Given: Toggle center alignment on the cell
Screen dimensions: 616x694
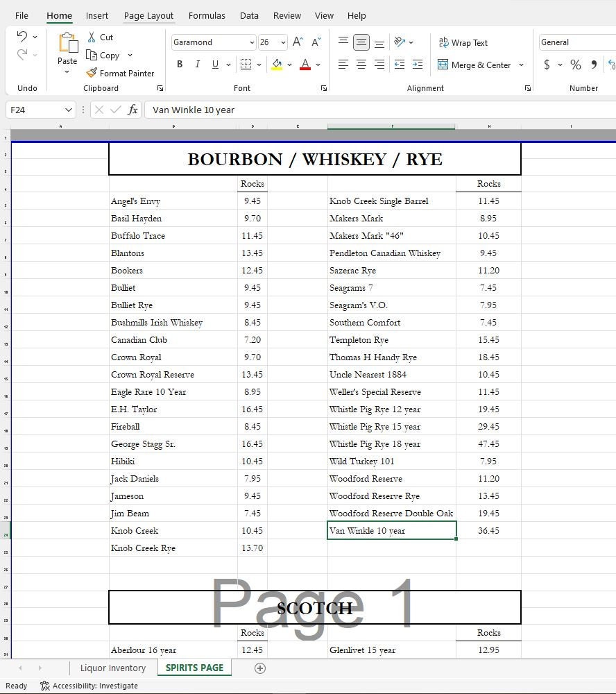Looking at the screenshot, I should point(361,64).
